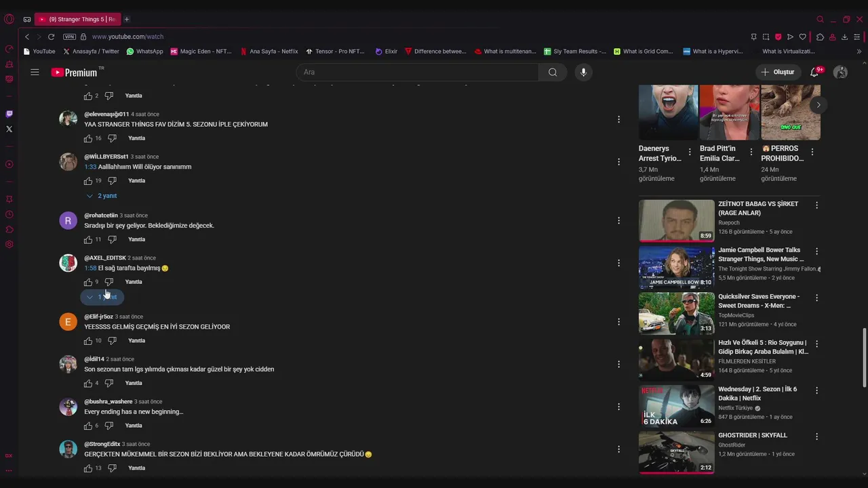The image size is (868, 488).
Task: Like the comment by @AXEL_EDITSK
Action: pos(88,282)
